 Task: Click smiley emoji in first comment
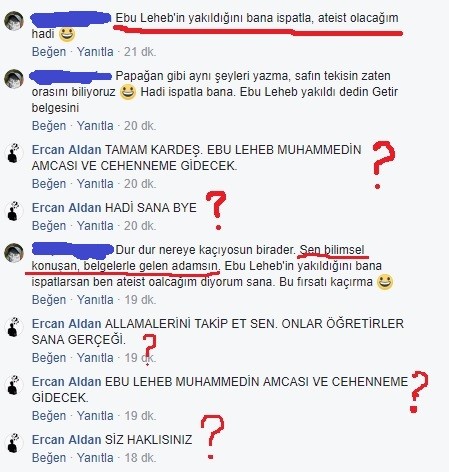67,34
